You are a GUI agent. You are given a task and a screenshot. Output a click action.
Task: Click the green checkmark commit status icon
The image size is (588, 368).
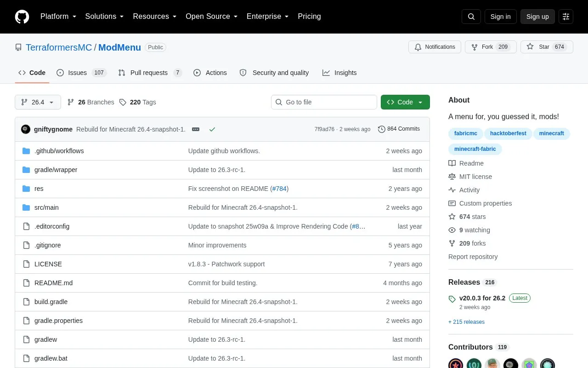click(x=212, y=129)
